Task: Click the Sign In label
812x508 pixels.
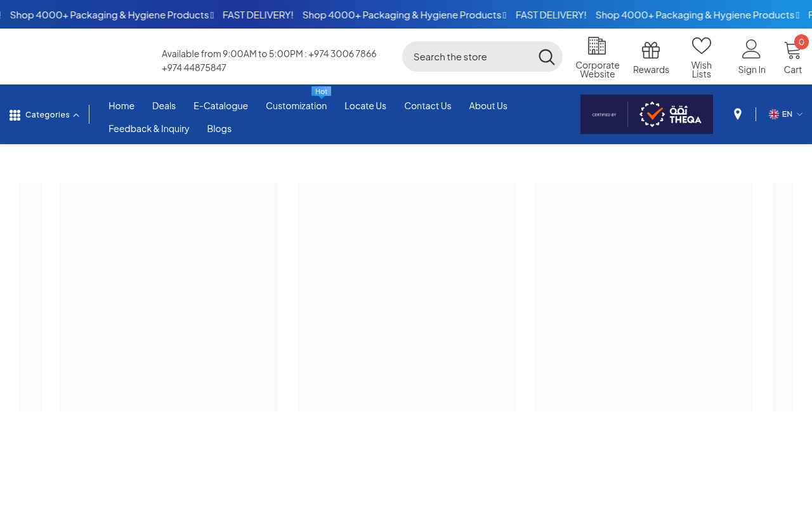Action: click(x=752, y=69)
